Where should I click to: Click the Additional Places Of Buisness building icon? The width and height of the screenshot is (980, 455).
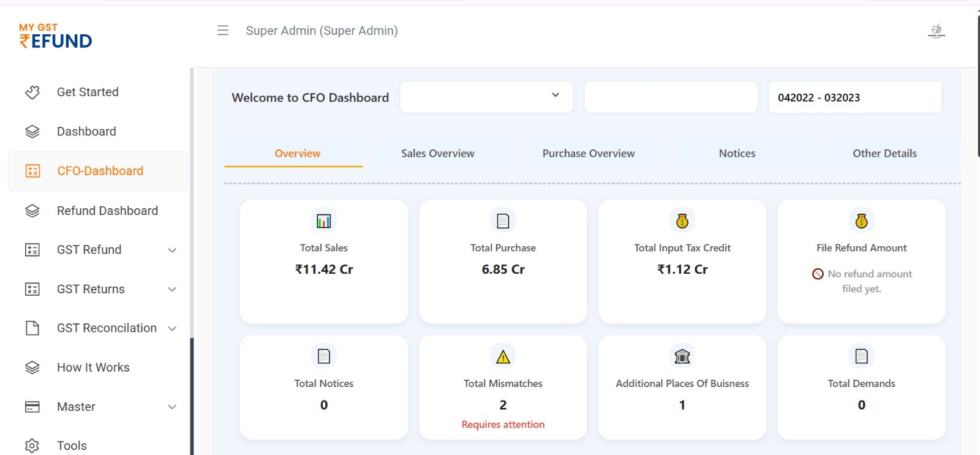click(x=682, y=356)
